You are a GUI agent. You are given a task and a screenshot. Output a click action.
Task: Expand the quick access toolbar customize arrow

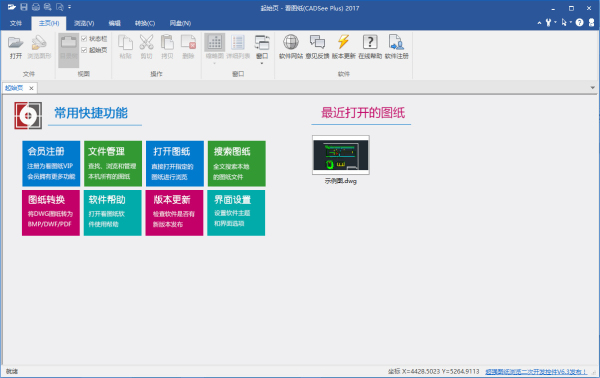[70, 7]
